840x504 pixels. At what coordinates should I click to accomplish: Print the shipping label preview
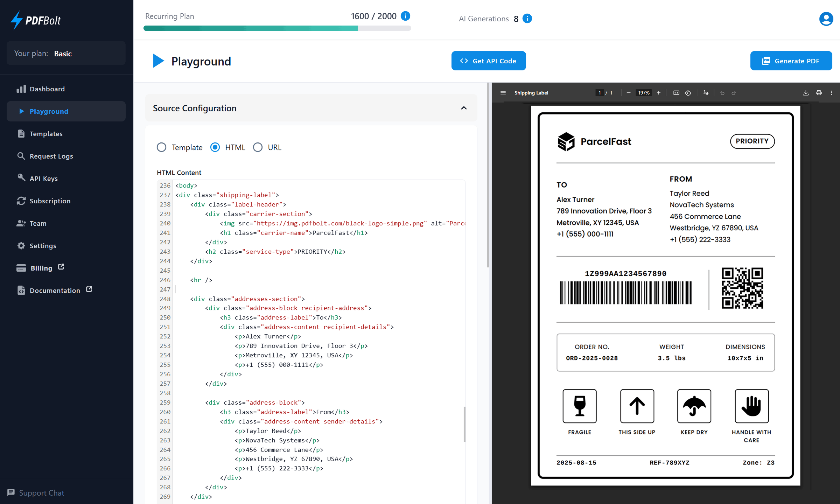[819, 93]
